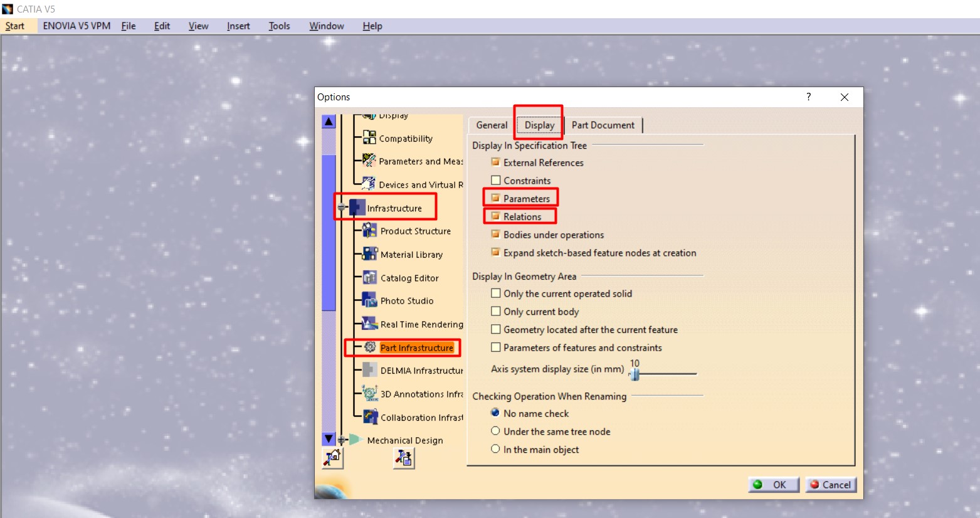Screen dimensions: 980x518
Task: Click the Axis system display size slider handle
Action: (635, 374)
